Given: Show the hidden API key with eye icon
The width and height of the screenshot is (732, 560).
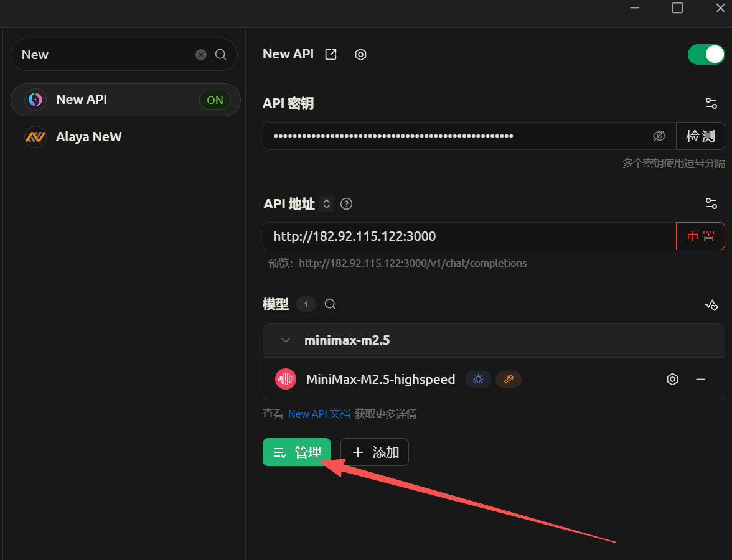Looking at the screenshot, I should coord(659,136).
